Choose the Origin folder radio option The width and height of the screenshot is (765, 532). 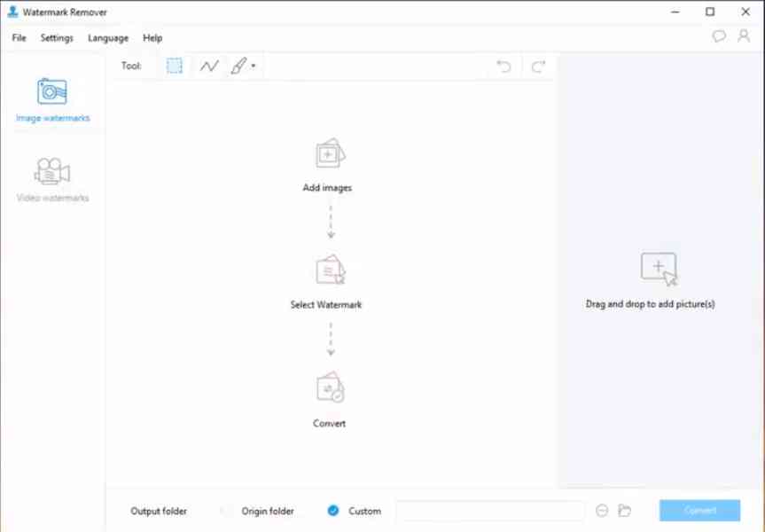click(226, 511)
